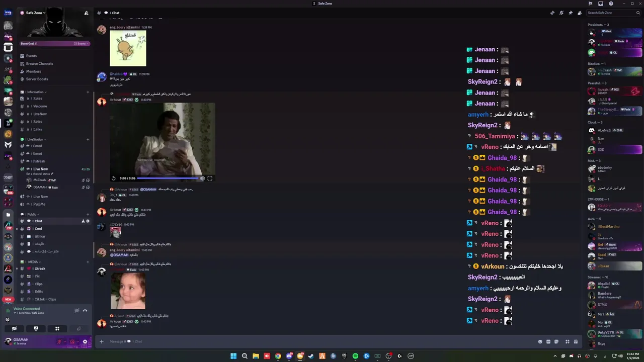The width and height of the screenshot is (644, 362).
Task: Start an Activity button in voice panel
Action: (x=57, y=328)
